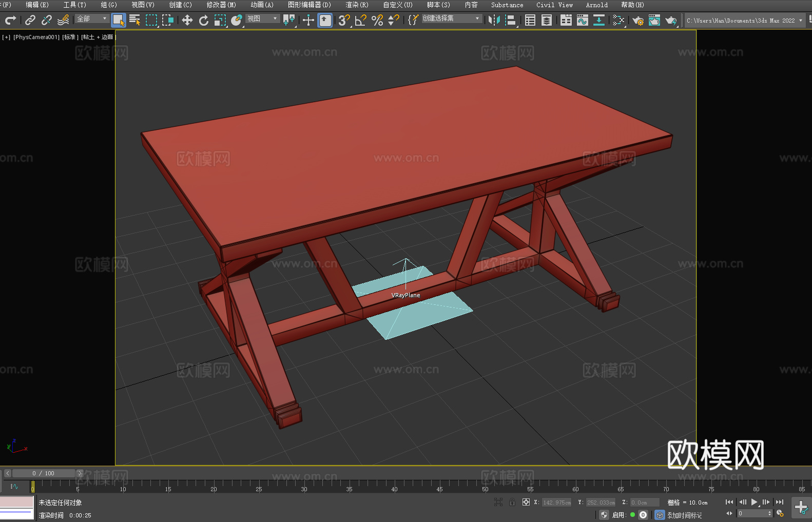Click the Redo arrow in toolbar
This screenshot has width=812, height=522.
[10, 20]
